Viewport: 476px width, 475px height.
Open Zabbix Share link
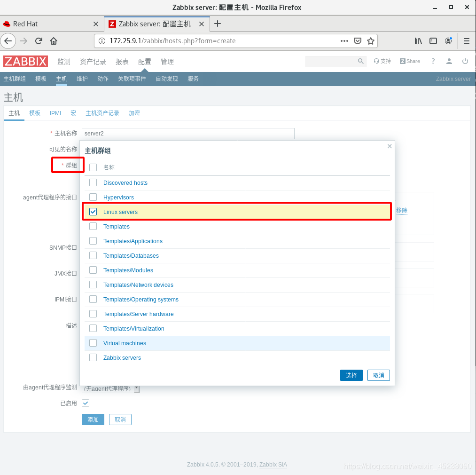coord(410,62)
